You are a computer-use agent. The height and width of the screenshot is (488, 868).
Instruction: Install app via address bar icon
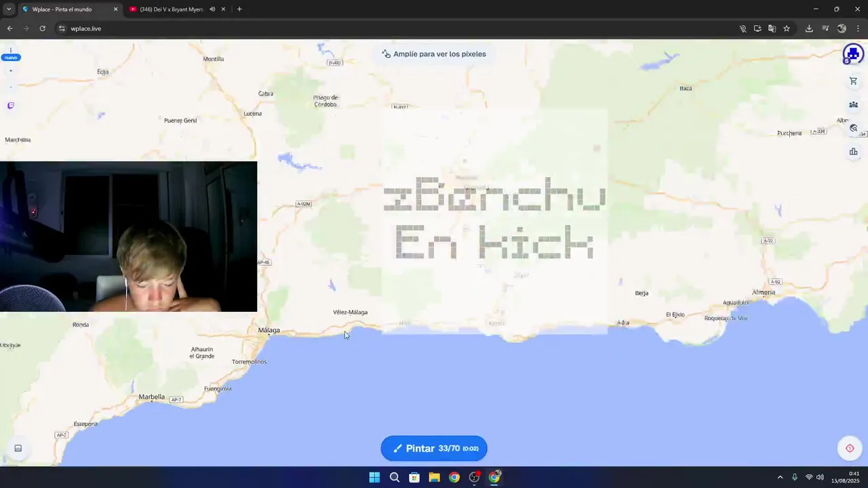757,28
